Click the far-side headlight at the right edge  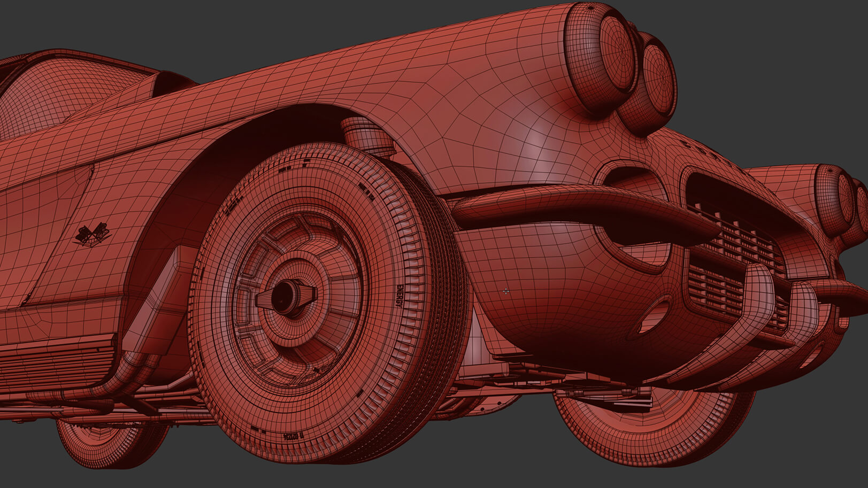tap(837, 199)
